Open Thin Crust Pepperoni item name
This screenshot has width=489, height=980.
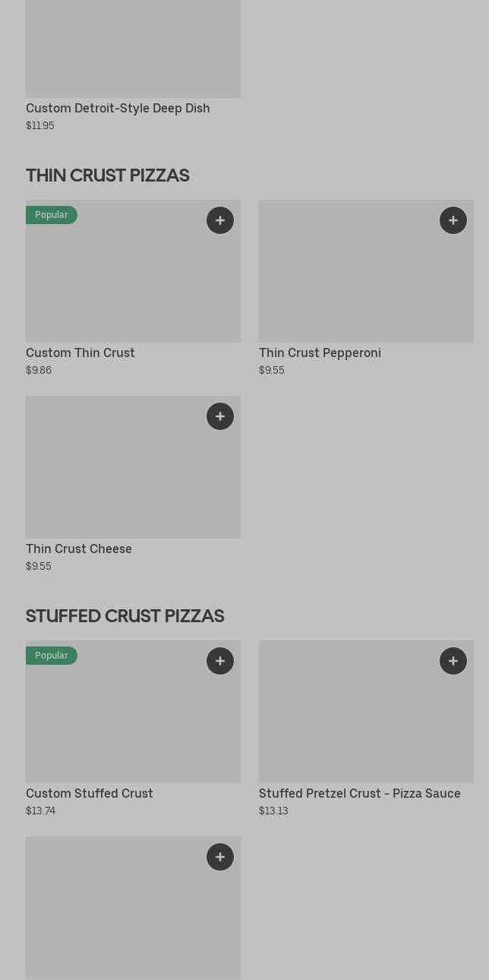tap(320, 353)
